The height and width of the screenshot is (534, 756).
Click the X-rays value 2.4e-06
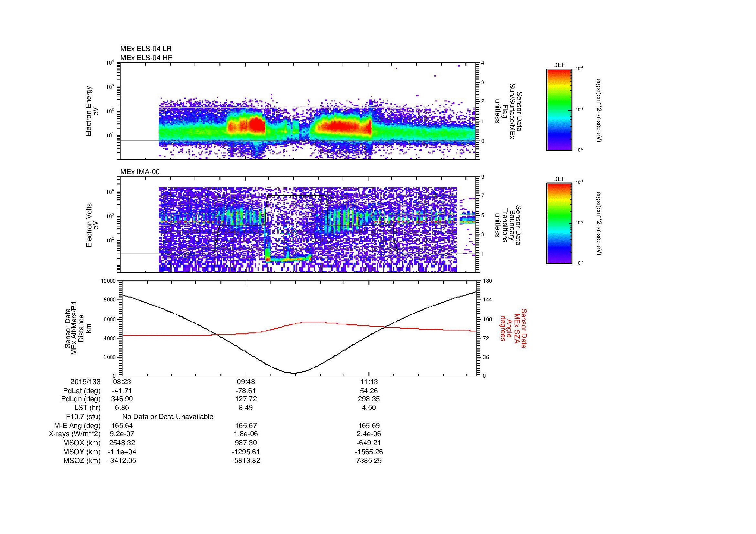click(x=369, y=434)
